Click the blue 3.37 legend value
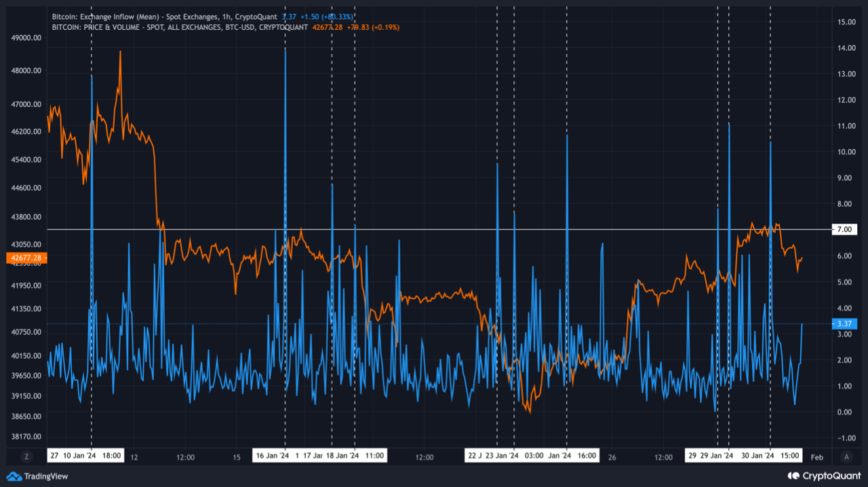Viewport: 868px width, 487px height. (288, 16)
